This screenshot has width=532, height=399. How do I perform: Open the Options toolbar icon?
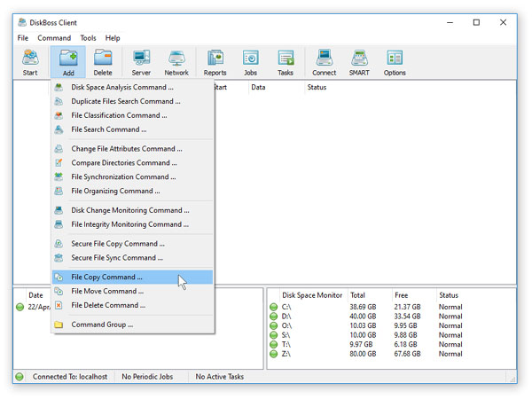[395, 62]
